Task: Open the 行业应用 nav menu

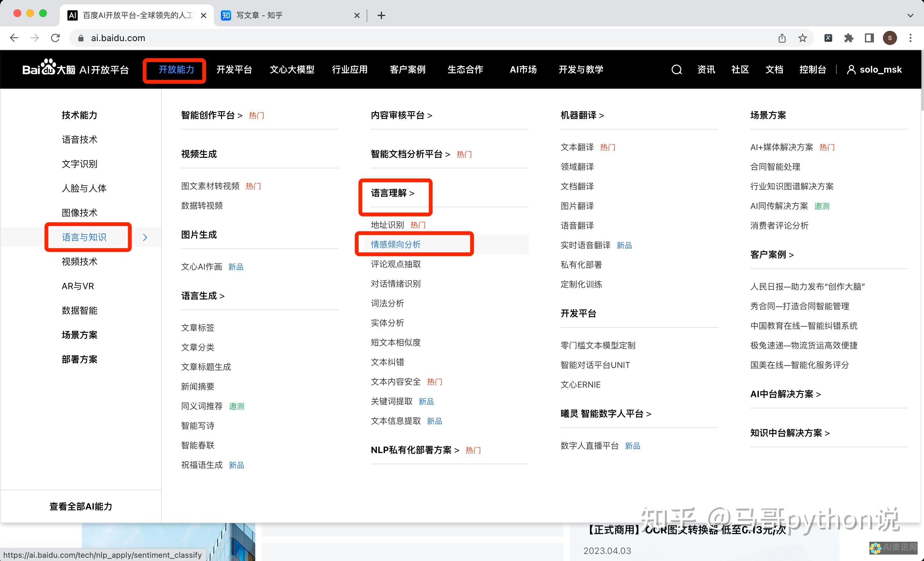Action: coord(350,69)
